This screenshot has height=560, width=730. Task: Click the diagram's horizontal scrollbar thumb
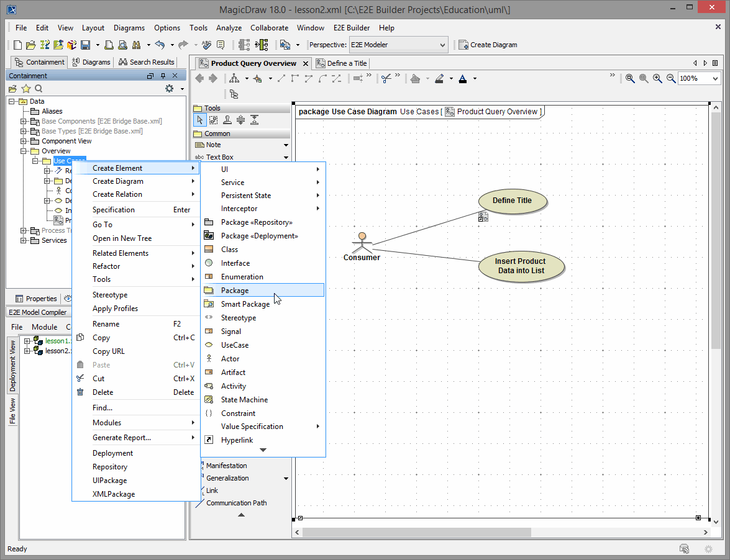click(x=416, y=532)
